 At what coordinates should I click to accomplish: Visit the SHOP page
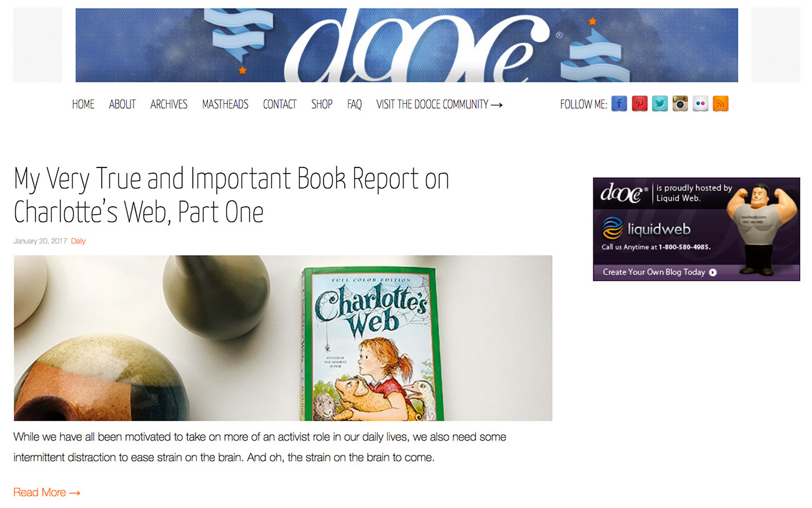coord(322,104)
